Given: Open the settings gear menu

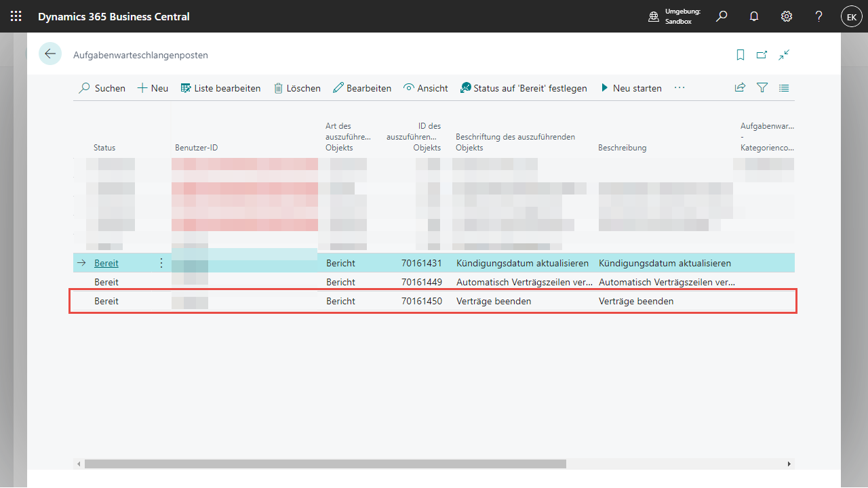Looking at the screenshot, I should [787, 16].
